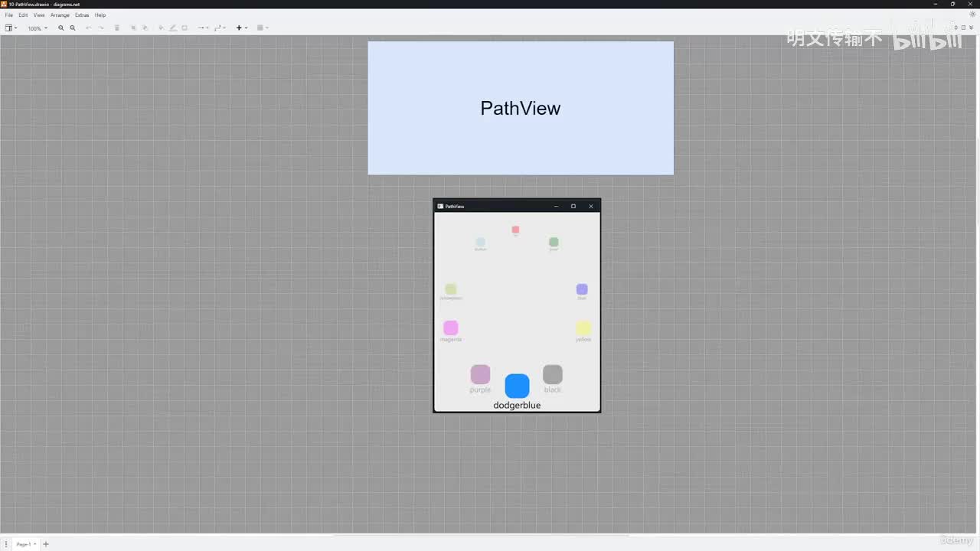This screenshot has height=551, width=980.
Task: Click the collapse toolbar chevron icon
Action: (972, 28)
